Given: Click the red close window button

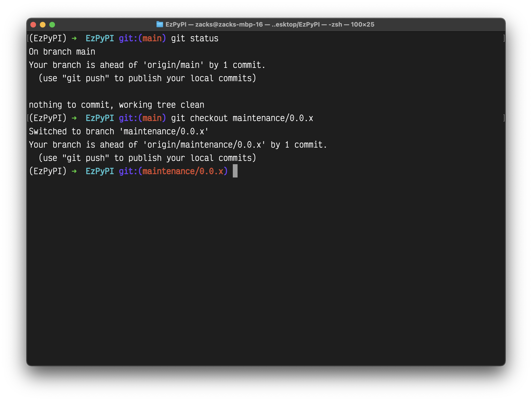Looking at the screenshot, I should tap(33, 24).
